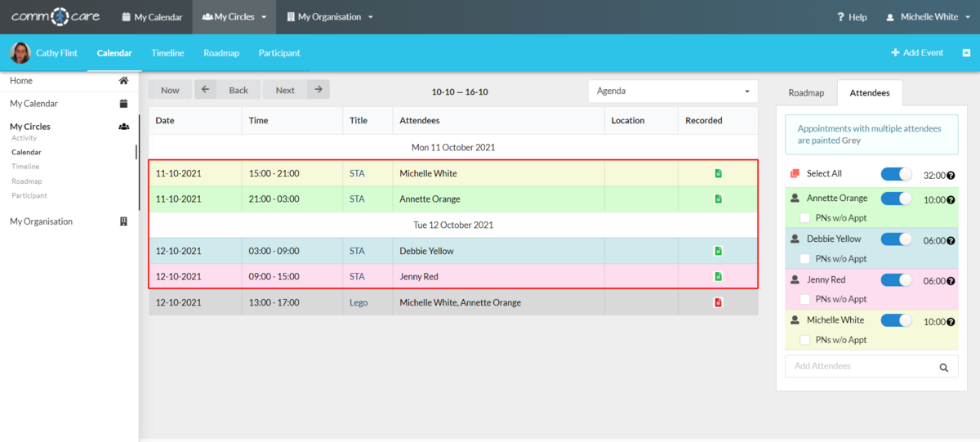Click the Home icon in the sidebar
The image size is (980, 442).
123,81
